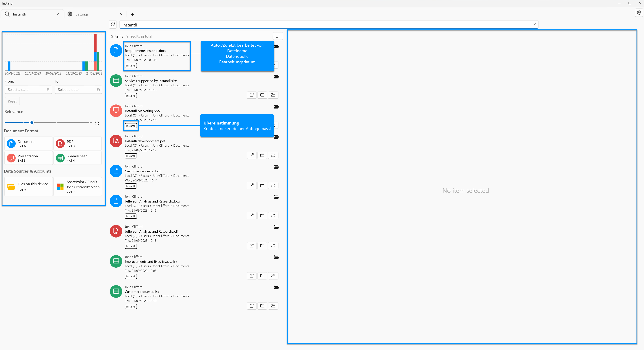The height and width of the screenshot is (350, 644).
Task: Preview Jefferson Analysis and Research.docx in window
Action: point(262,215)
